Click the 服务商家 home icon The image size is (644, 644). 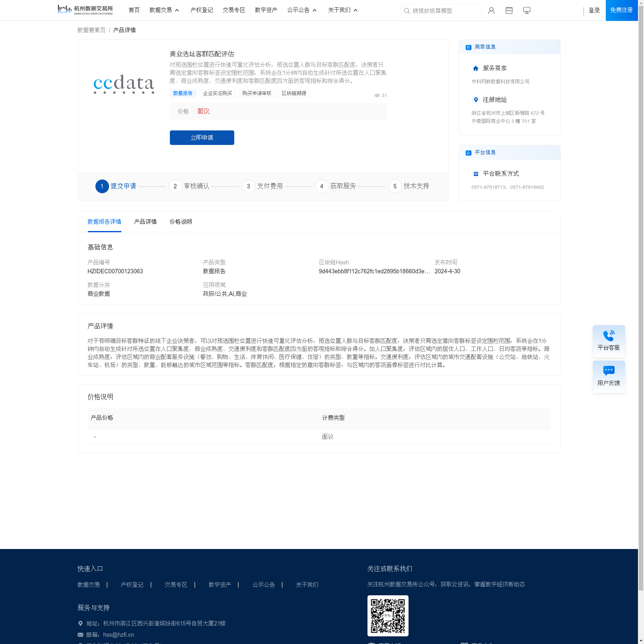[476, 68]
